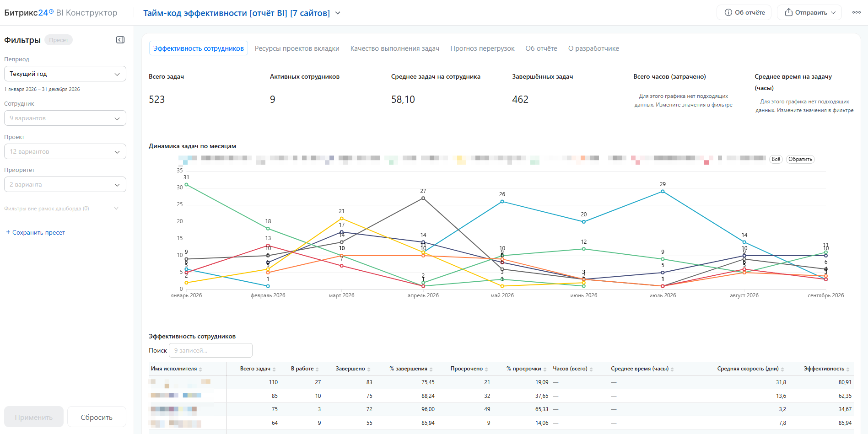Collapse the filters side panel icon

[x=120, y=40]
